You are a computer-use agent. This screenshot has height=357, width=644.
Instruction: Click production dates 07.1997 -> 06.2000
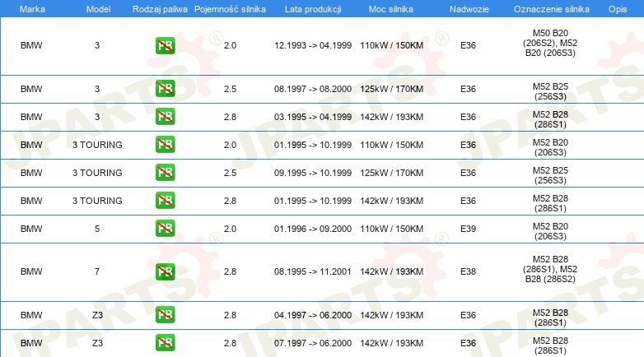click(x=313, y=343)
